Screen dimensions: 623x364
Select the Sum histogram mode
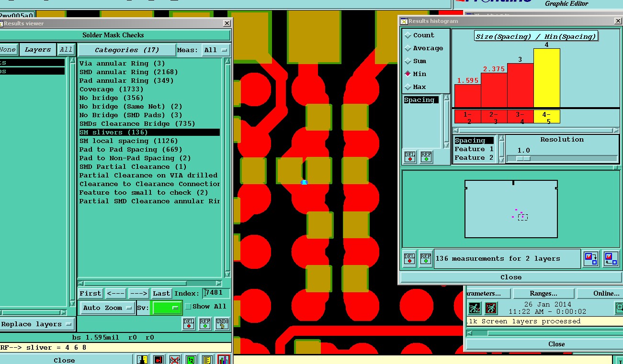(415, 61)
